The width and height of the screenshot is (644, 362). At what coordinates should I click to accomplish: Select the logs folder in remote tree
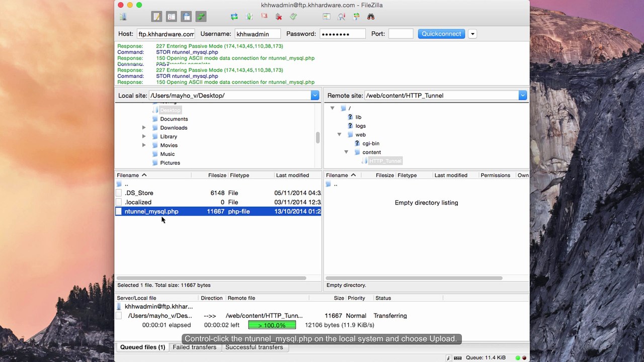(361, 126)
